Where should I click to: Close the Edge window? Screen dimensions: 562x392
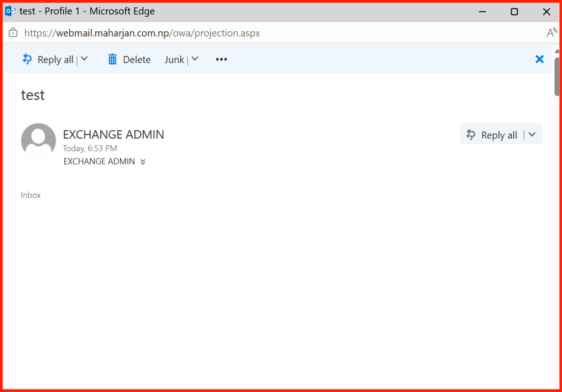pos(546,11)
